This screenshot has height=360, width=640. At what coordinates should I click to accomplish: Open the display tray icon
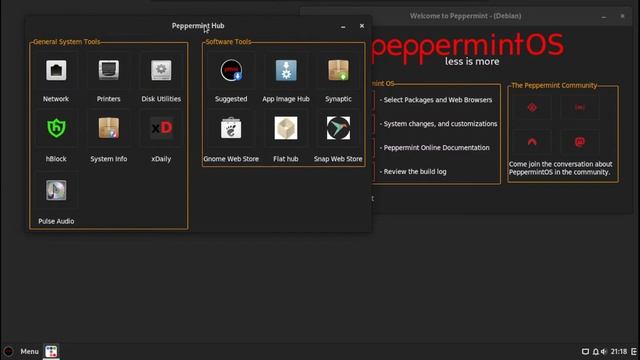[x=585, y=351]
